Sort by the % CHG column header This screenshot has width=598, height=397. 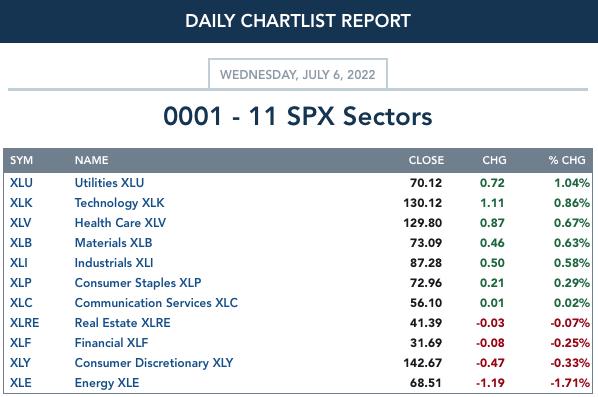point(567,160)
